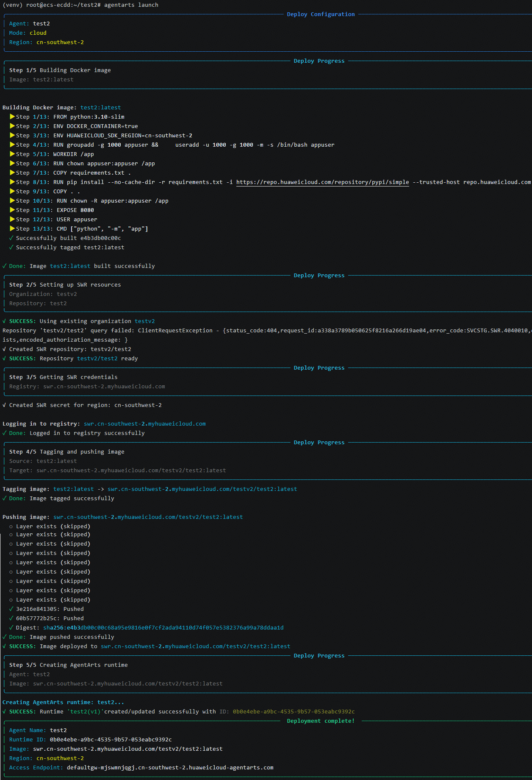Click 'Step 10/13: RUN chown -R appuser' line

[x=92, y=201]
